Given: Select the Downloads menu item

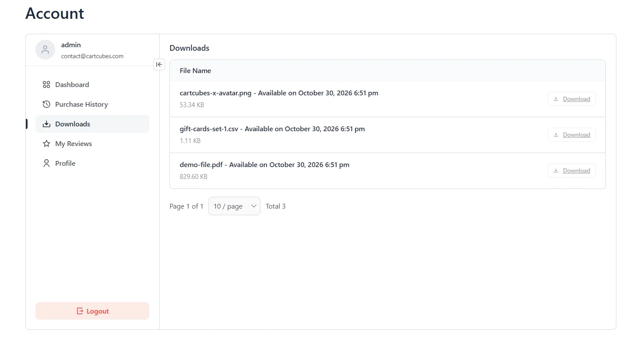Looking at the screenshot, I should 92,124.
